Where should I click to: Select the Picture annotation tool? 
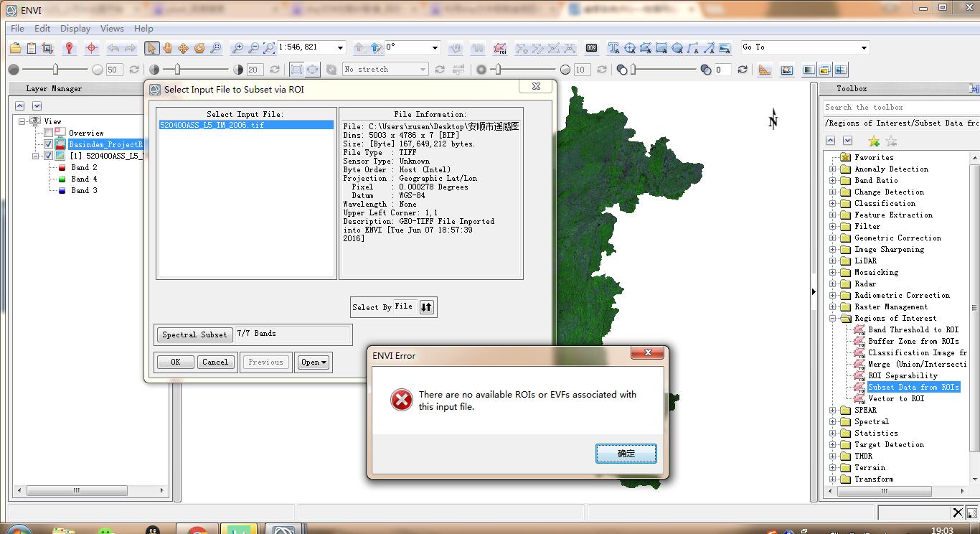pos(724,48)
